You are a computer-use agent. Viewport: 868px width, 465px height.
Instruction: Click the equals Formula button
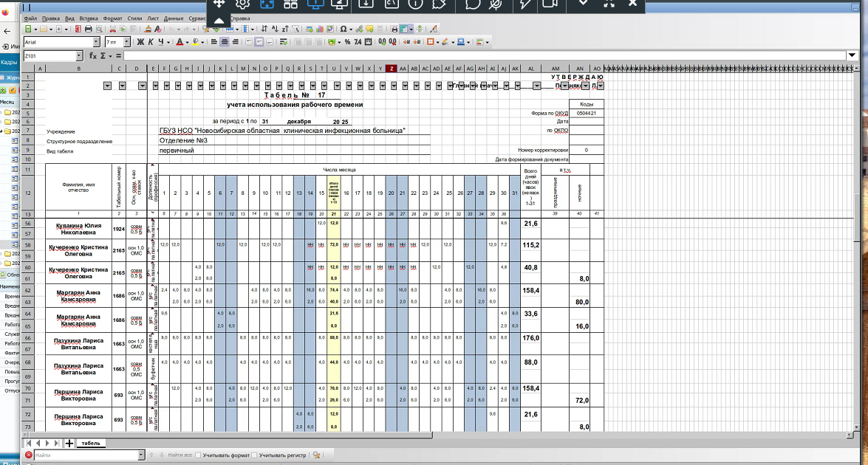118,56
